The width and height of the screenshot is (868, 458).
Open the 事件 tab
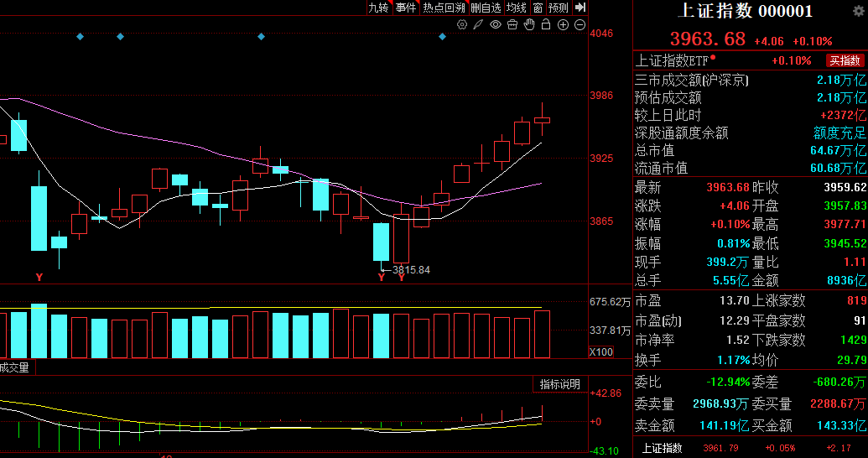pyautogui.click(x=406, y=8)
